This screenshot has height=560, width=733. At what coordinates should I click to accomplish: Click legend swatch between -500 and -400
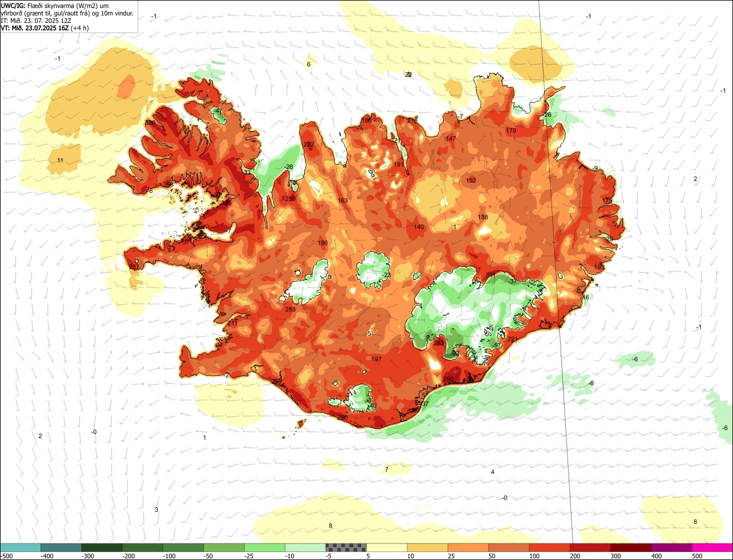[21, 547]
